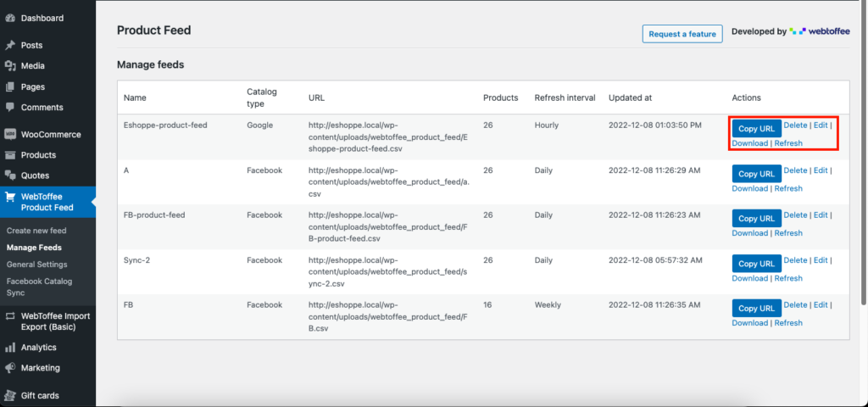Edit the Eshoppe-product-feed

tap(821, 125)
